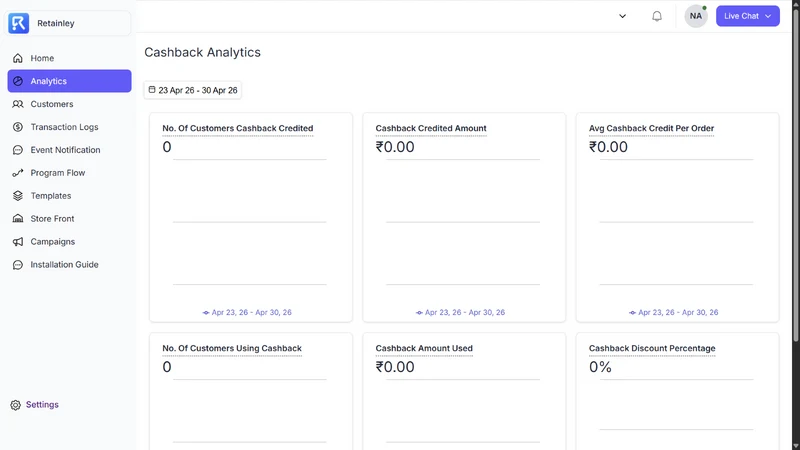The width and height of the screenshot is (800, 450).
Task: Click the Settings link in the sidebar
Action: [x=42, y=405]
